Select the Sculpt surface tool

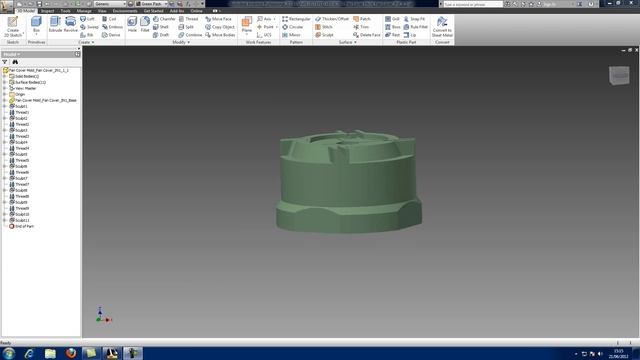click(x=324, y=35)
